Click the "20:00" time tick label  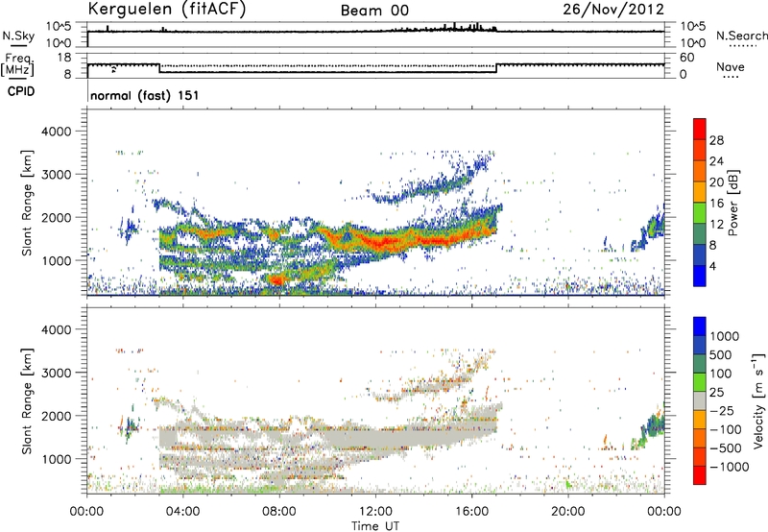click(568, 512)
